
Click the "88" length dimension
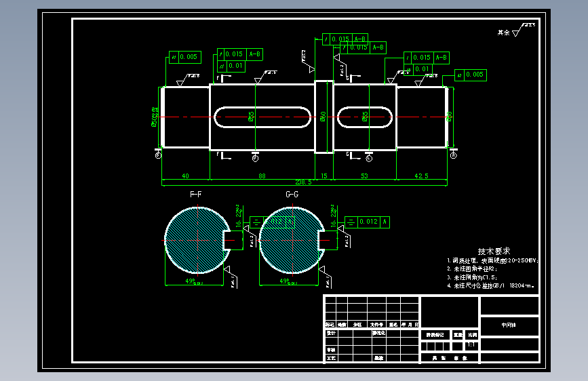[x=262, y=176]
